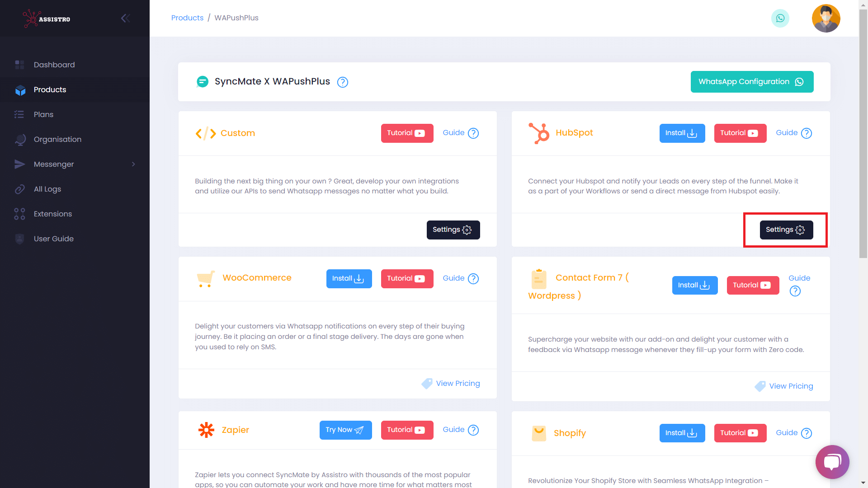Click the vertical page scrollbar

pyautogui.click(x=863, y=136)
